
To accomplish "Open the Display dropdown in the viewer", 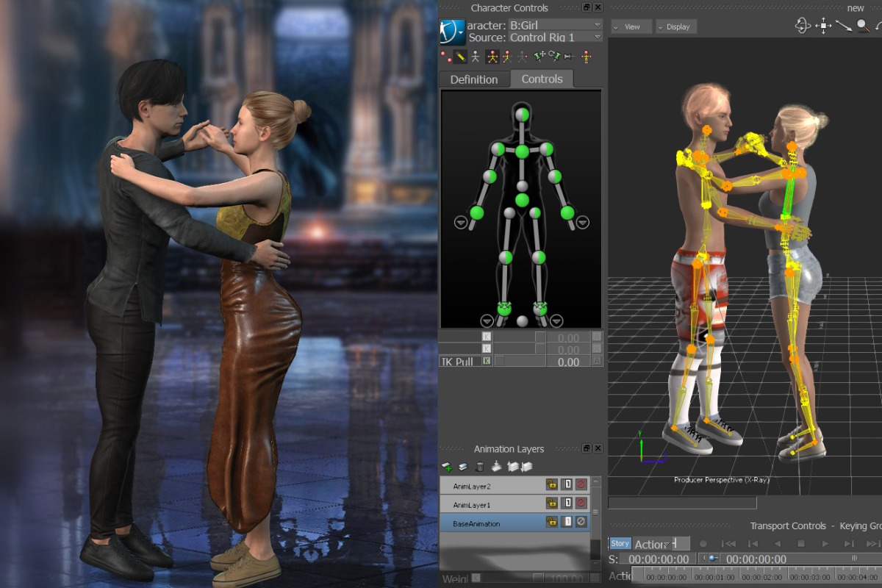I will (675, 26).
